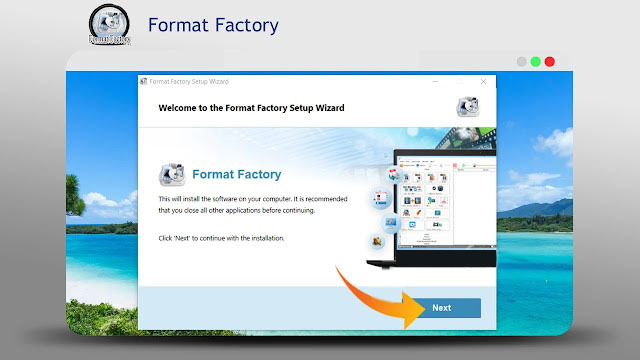Click the floating picture bubble icon beside laptop
This screenshot has width=640, height=360.
(x=390, y=223)
